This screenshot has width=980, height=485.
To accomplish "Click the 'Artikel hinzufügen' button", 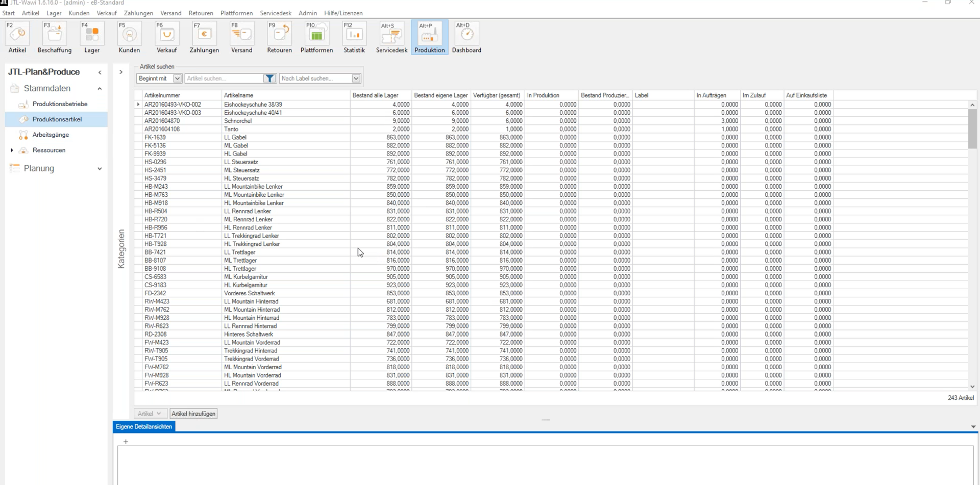I will 193,414.
